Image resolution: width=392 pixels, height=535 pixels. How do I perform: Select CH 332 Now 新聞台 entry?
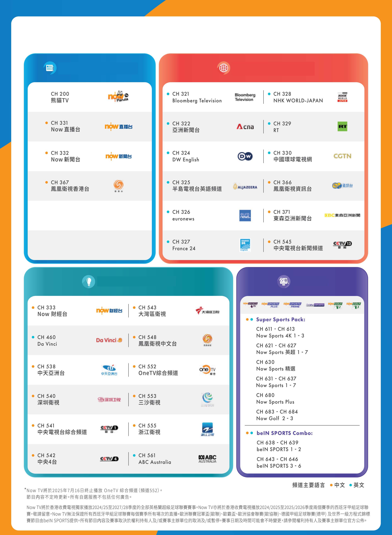[65, 156]
